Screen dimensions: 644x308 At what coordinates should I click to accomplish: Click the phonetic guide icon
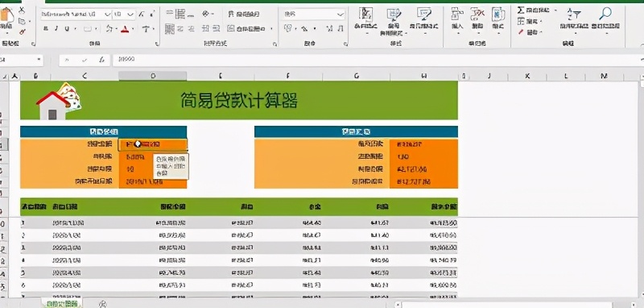click(146, 29)
